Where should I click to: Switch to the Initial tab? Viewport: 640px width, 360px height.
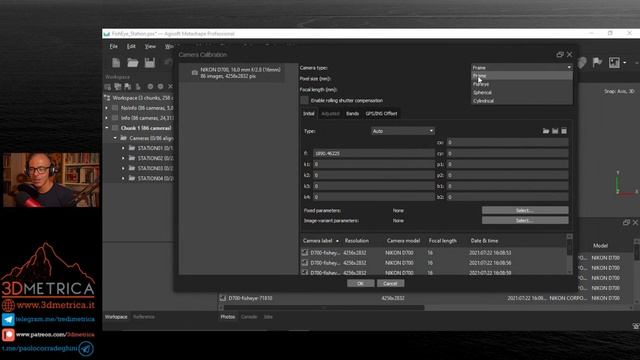pyautogui.click(x=309, y=113)
